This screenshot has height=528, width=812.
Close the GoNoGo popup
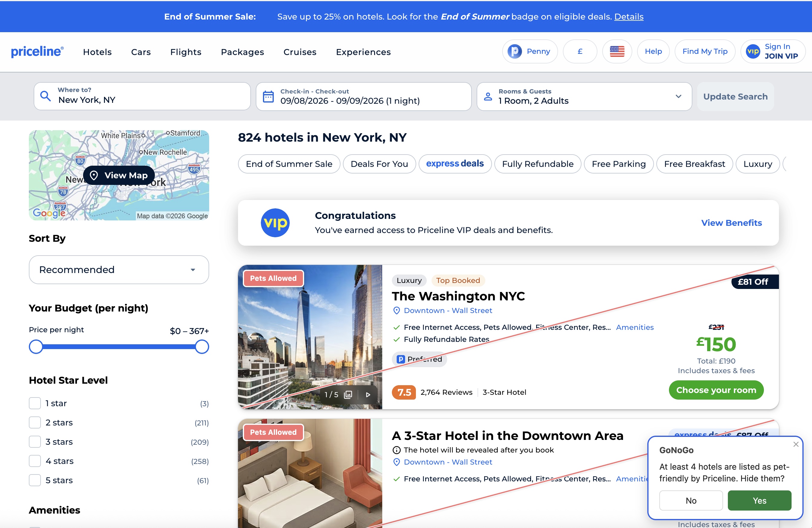coord(796,444)
